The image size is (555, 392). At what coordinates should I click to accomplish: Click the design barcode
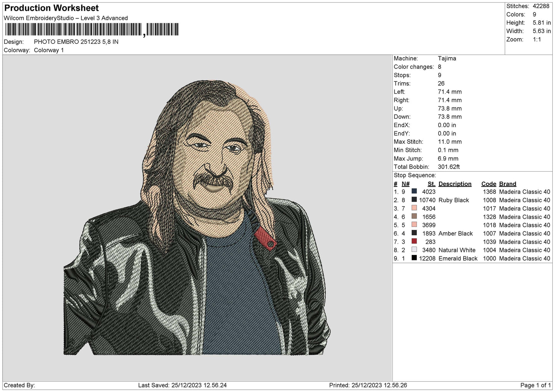click(92, 30)
